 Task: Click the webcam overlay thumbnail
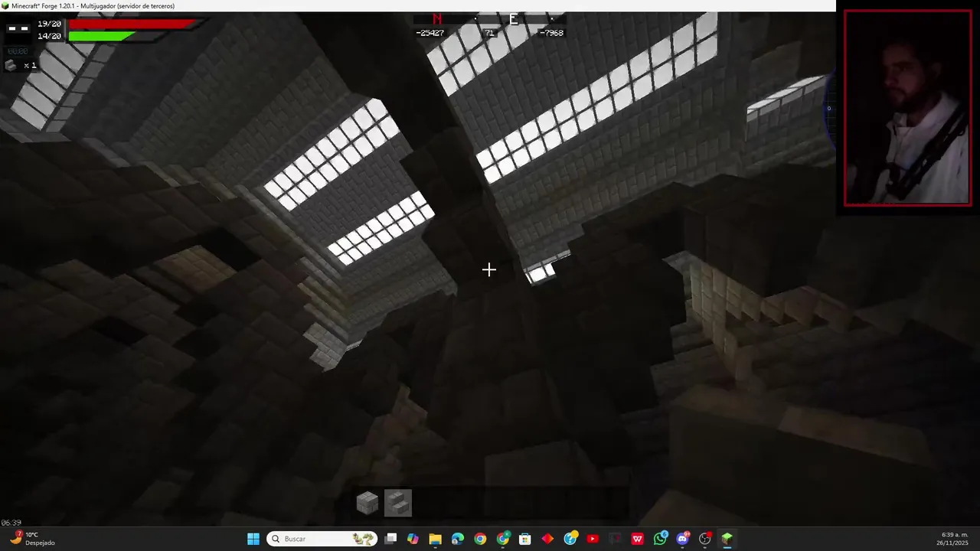coord(907,108)
